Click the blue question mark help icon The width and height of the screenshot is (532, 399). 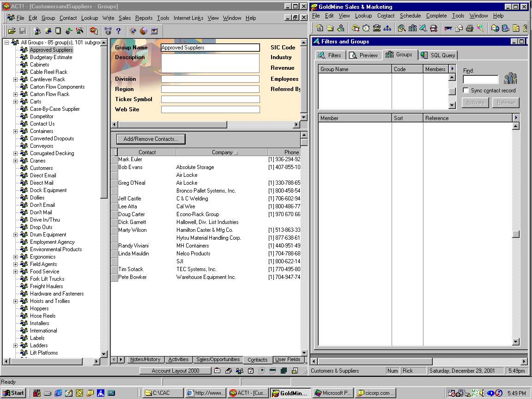click(x=119, y=31)
